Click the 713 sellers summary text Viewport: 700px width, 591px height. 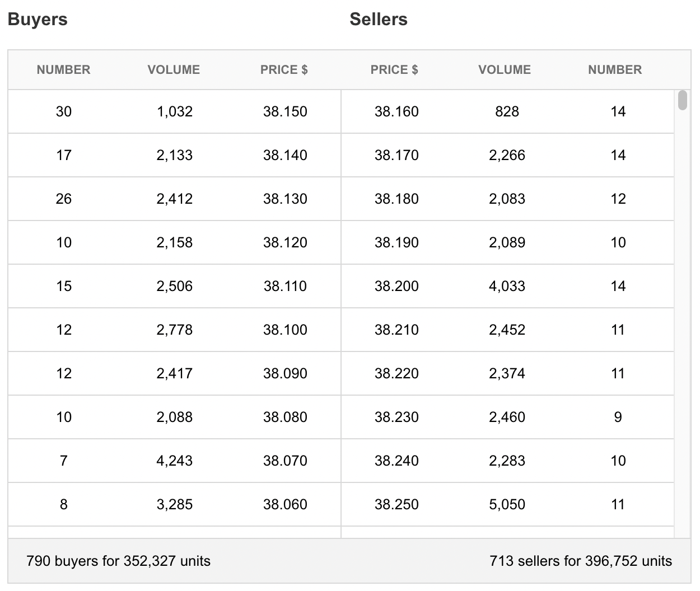tap(581, 561)
